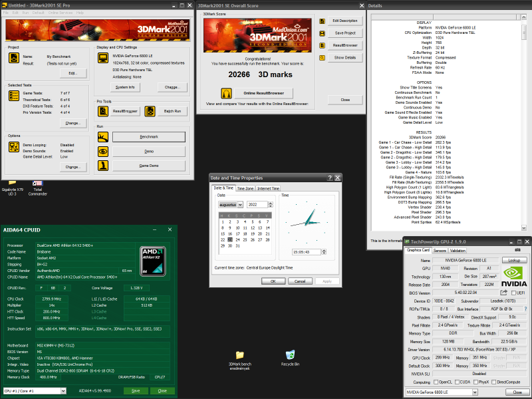Open the CPU #1 / Core #1 dropdown
Image resolution: width=532 pixels, height=399 pixels.
click(63, 391)
